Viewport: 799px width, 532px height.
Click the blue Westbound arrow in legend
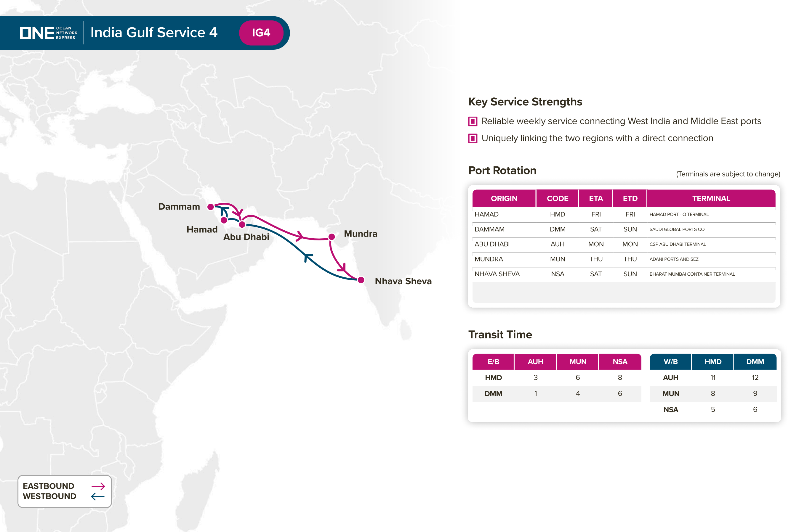(x=98, y=496)
